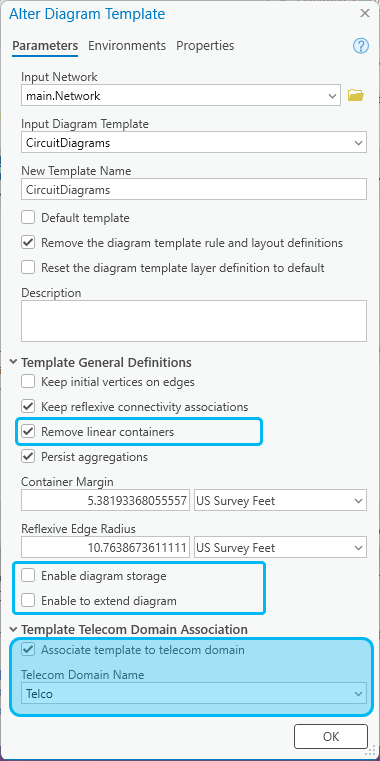Enable Keep initial vertices on edges
This screenshot has height=761, width=380.
28,381
